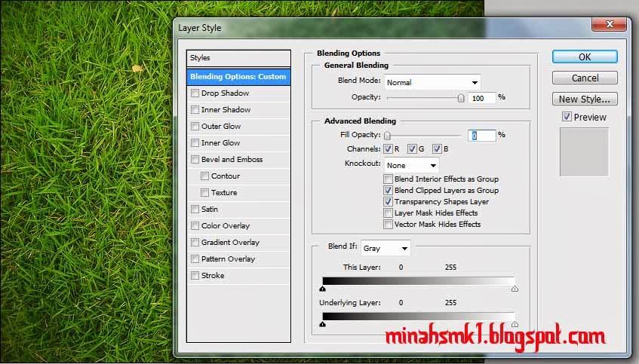The width and height of the screenshot is (639, 364).
Task: Open the Stroke settings label
Action: coord(213,276)
